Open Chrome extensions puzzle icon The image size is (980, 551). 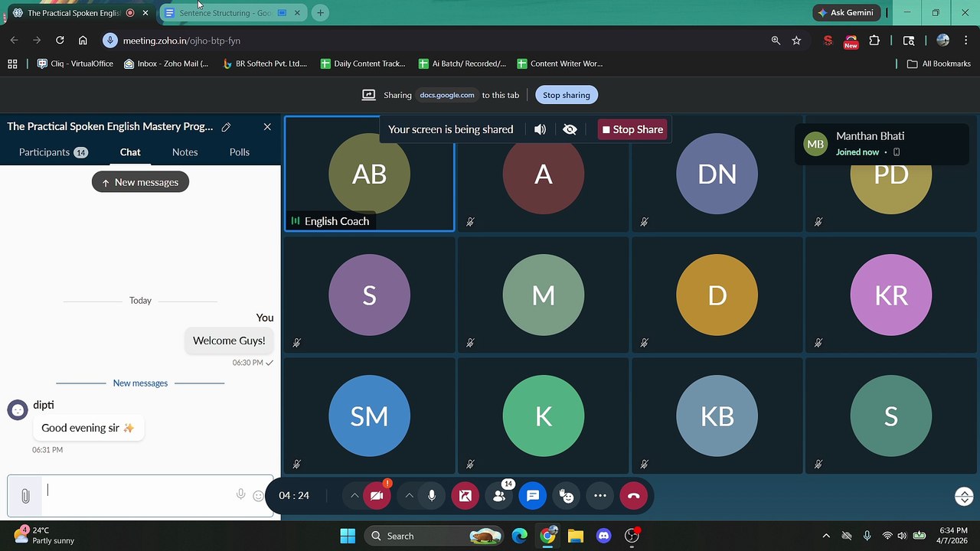coord(874,41)
